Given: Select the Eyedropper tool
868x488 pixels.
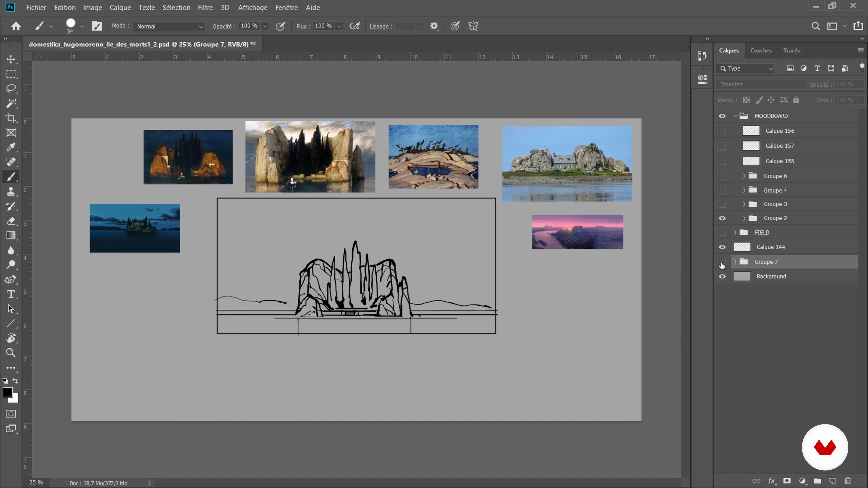Looking at the screenshot, I should (11, 147).
